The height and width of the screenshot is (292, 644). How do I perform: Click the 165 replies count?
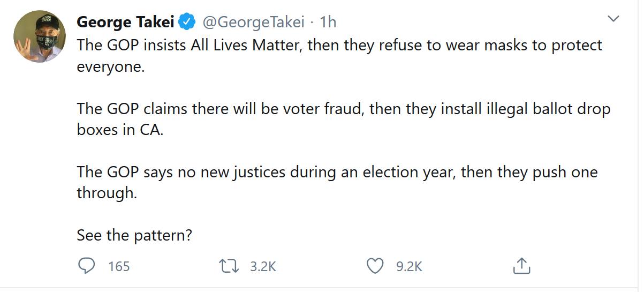[119, 266]
